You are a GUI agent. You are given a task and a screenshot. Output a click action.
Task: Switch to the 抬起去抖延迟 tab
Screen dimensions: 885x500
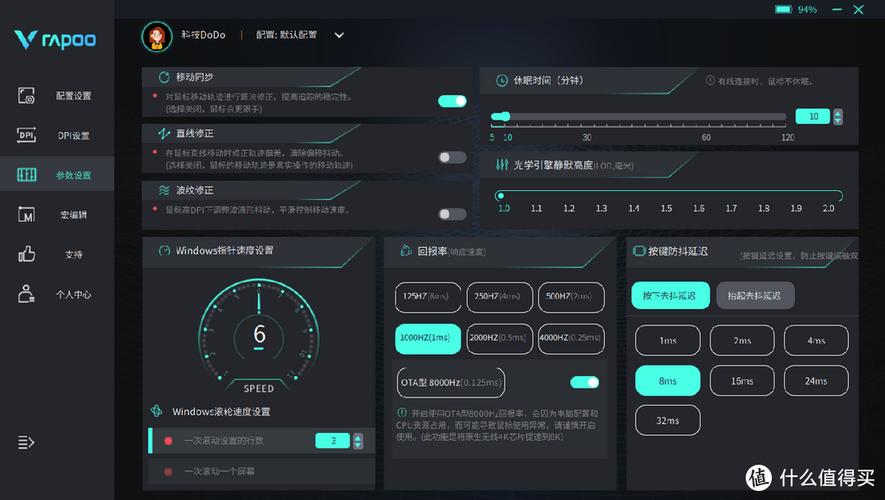[x=755, y=295]
